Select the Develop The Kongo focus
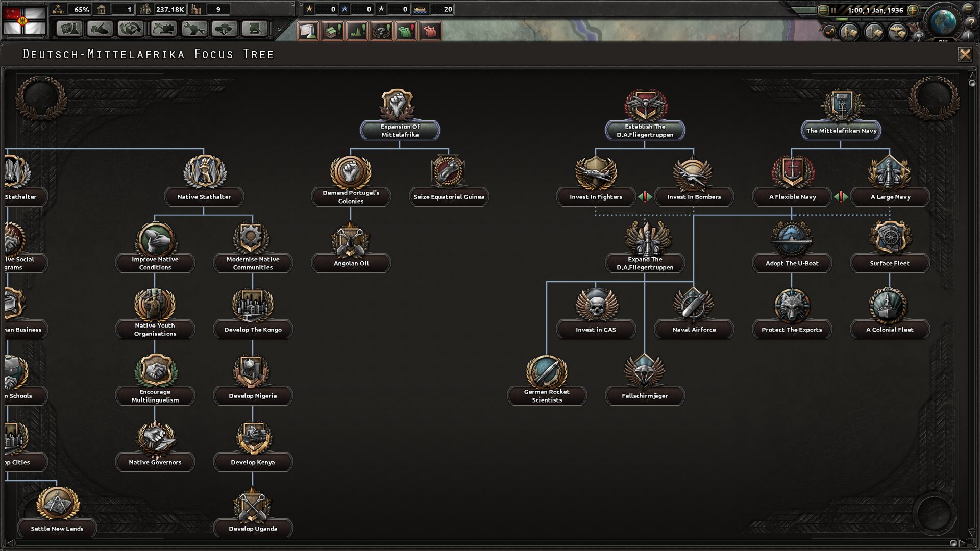Screen dimensions: 980x551 (253, 330)
